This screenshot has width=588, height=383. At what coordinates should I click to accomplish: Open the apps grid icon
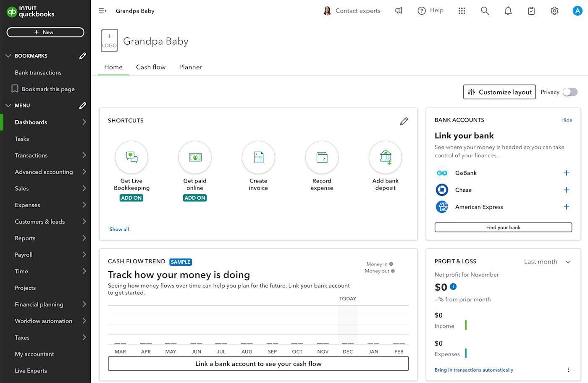point(462,11)
